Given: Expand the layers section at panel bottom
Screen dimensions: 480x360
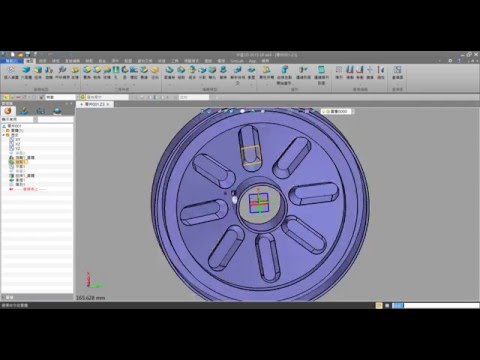Looking at the screenshot, I should click(3, 297).
